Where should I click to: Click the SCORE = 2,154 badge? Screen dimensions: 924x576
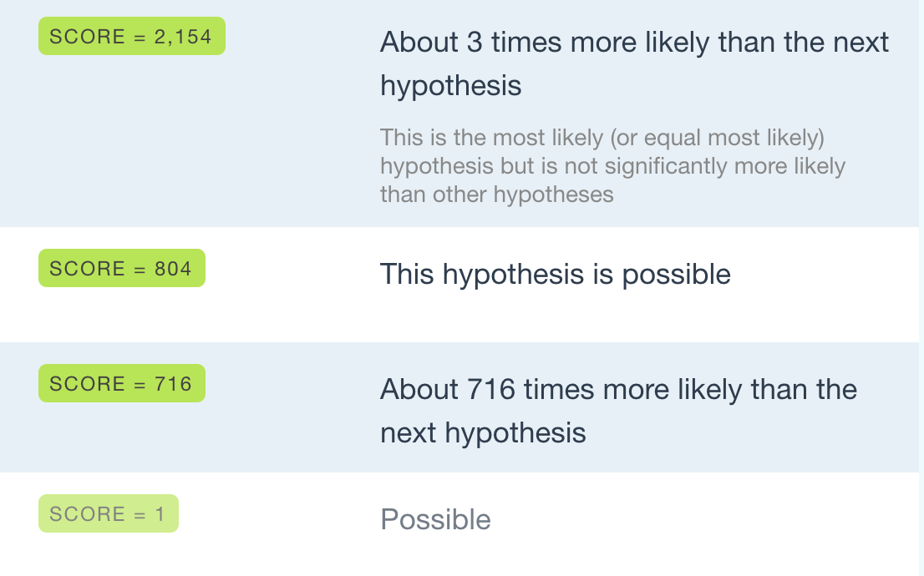point(132,36)
